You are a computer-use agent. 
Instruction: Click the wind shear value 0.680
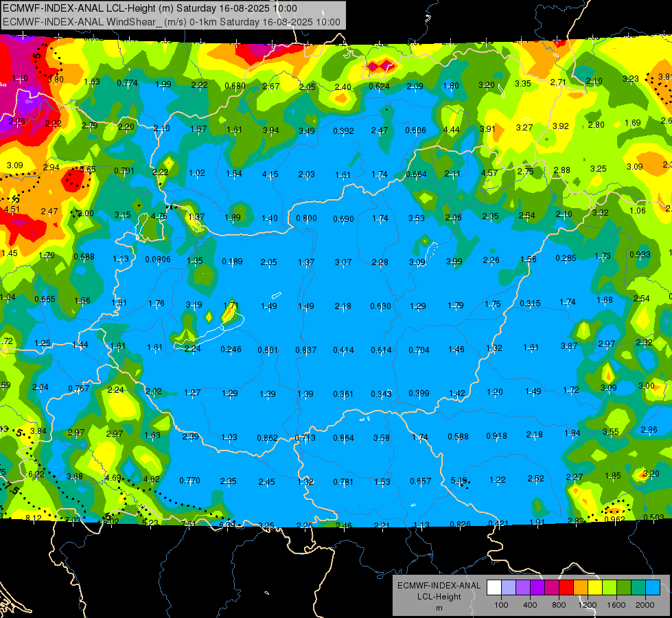tap(235, 86)
